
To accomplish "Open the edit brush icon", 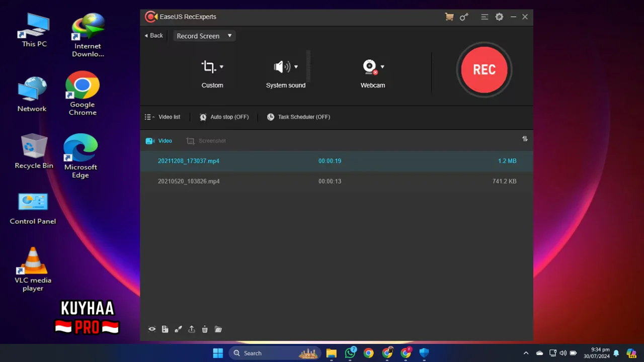I will 178,329.
